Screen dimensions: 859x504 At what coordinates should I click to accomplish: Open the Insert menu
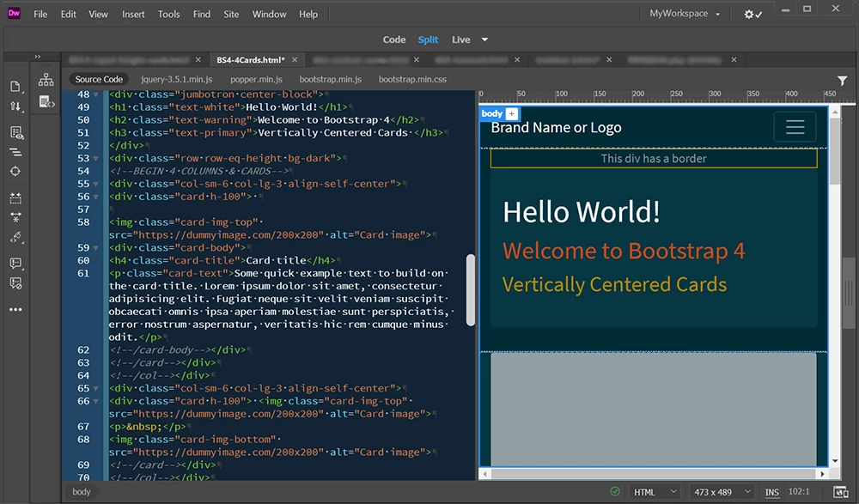point(133,14)
